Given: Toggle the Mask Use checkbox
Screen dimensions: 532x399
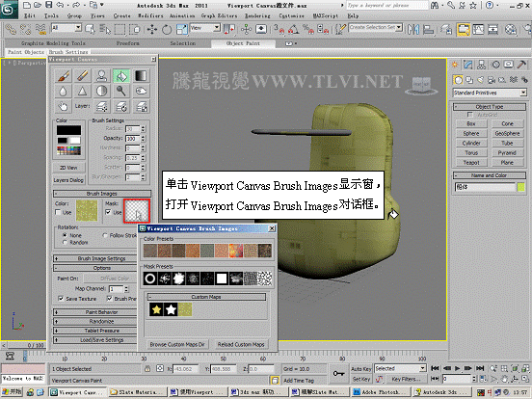Looking at the screenshot, I should coord(108,212).
